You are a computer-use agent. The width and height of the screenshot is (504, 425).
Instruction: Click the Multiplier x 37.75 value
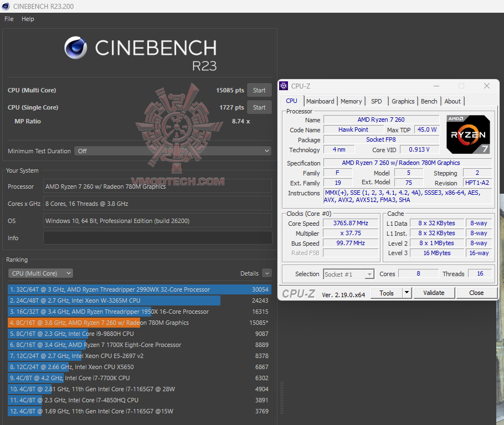(x=351, y=233)
